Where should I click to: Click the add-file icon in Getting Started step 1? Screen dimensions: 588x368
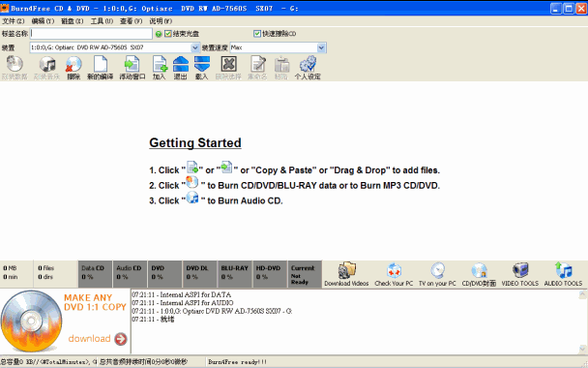(192, 168)
